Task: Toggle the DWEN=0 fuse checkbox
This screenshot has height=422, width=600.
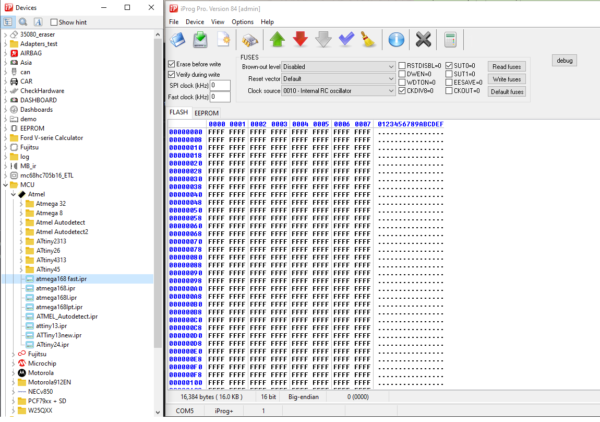Action: point(402,74)
